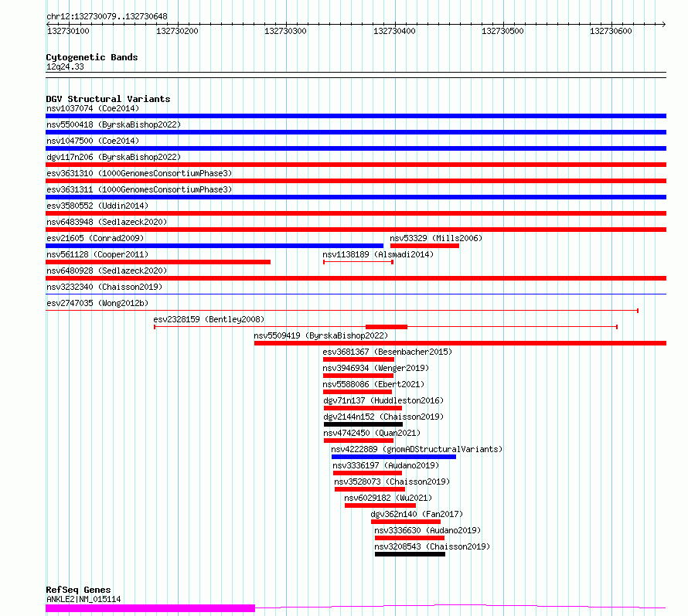This screenshot has width=688, height=616.
Task: Click dgv71n137 (Huddleston2016) label
Action: pos(383,400)
